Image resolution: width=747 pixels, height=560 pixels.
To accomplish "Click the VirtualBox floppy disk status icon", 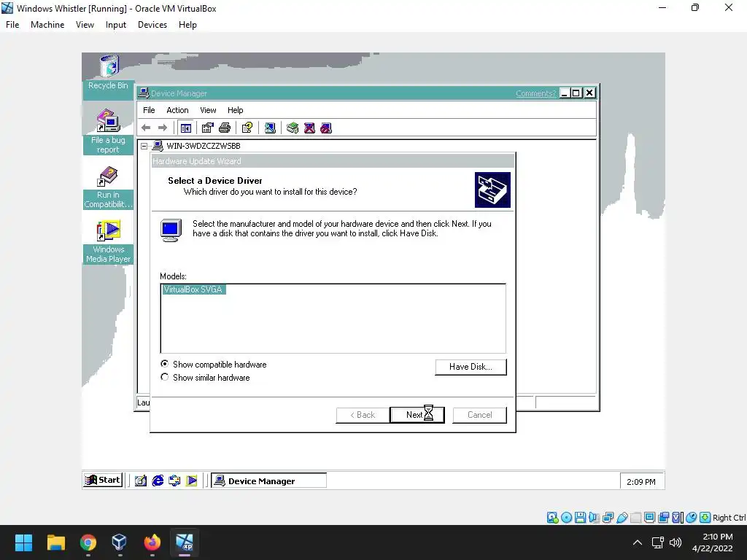I will point(580,518).
